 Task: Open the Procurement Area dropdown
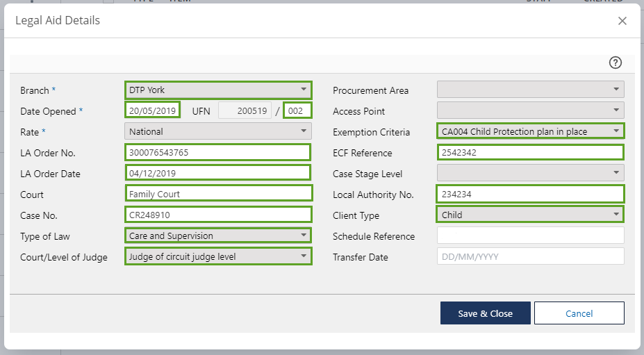pos(530,90)
